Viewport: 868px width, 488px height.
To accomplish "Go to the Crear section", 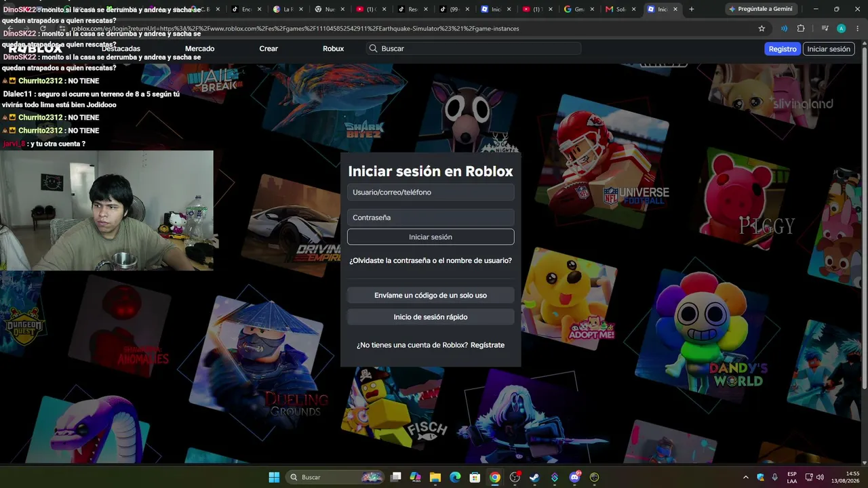I will tap(269, 49).
